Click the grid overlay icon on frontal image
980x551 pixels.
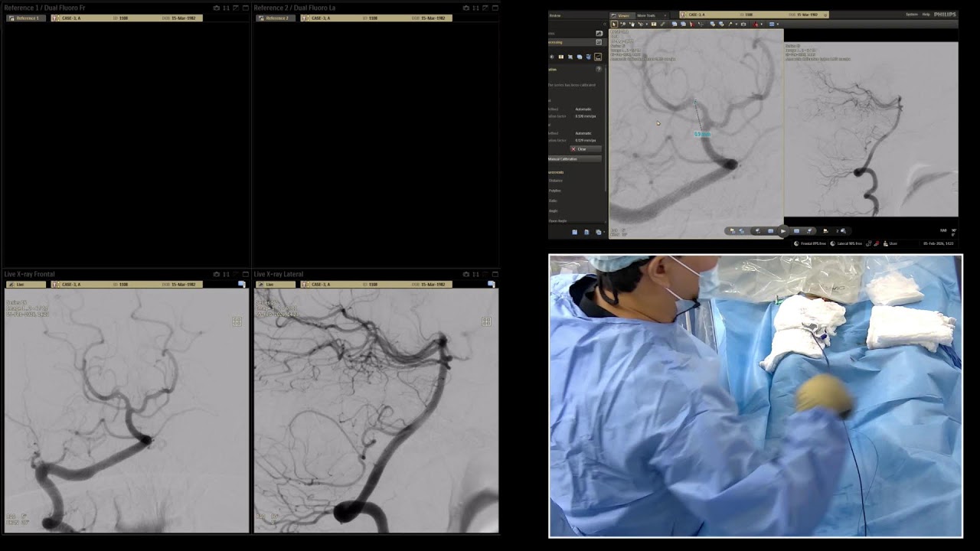pyautogui.click(x=237, y=322)
